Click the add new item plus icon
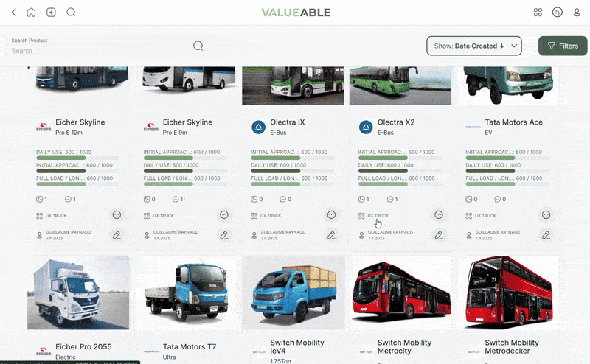This screenshot has width=590, height=364. 51,13
